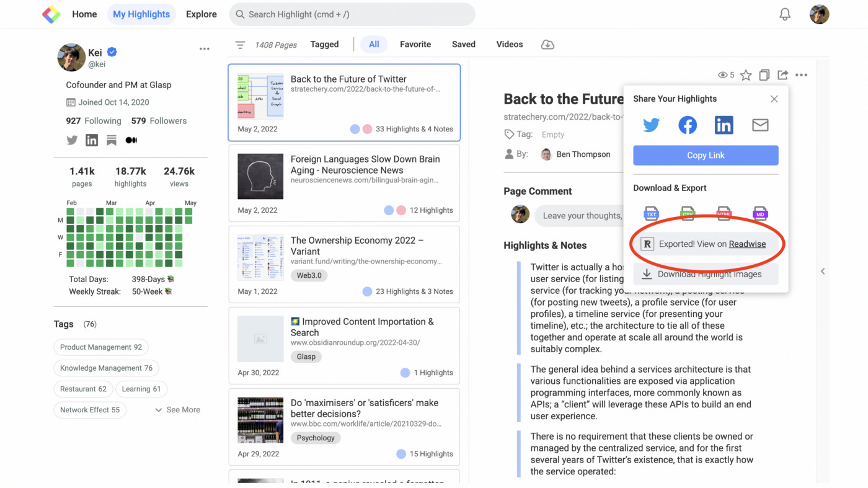Share the highlights on Facebook
The image size is (868, 488).
click(688, 125)
